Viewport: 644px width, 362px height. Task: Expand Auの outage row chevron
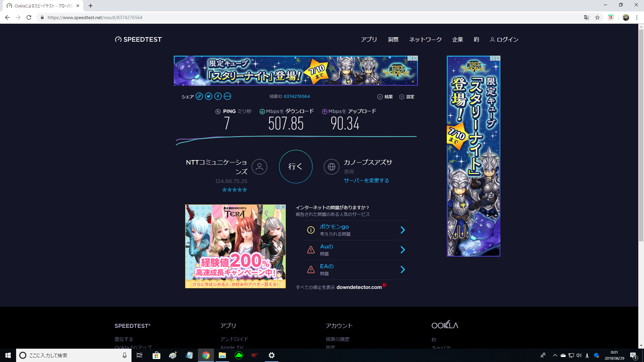(x=403, y=250)
